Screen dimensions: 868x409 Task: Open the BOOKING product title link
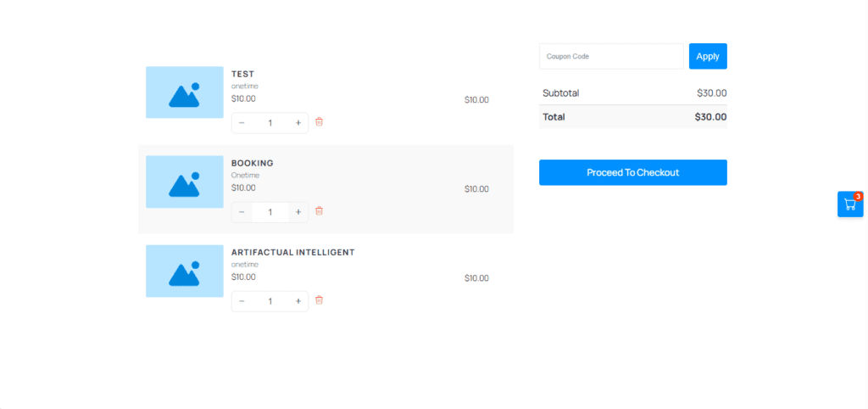(x=252, y=163)
